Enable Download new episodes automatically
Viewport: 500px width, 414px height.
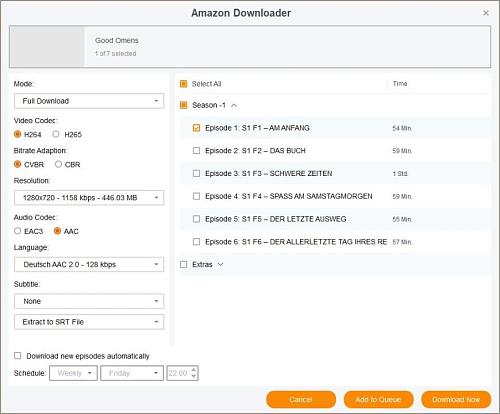coord(18,356)
